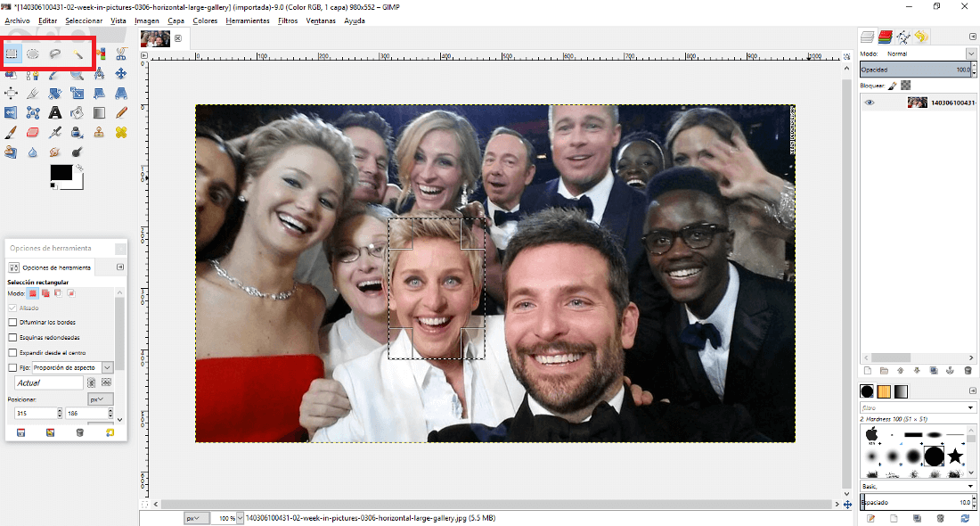Image resolution: width=980 pixels, height=526 pixels.
Task: Select the Dodge/Burn tool
Action: [x=77, y=152]
